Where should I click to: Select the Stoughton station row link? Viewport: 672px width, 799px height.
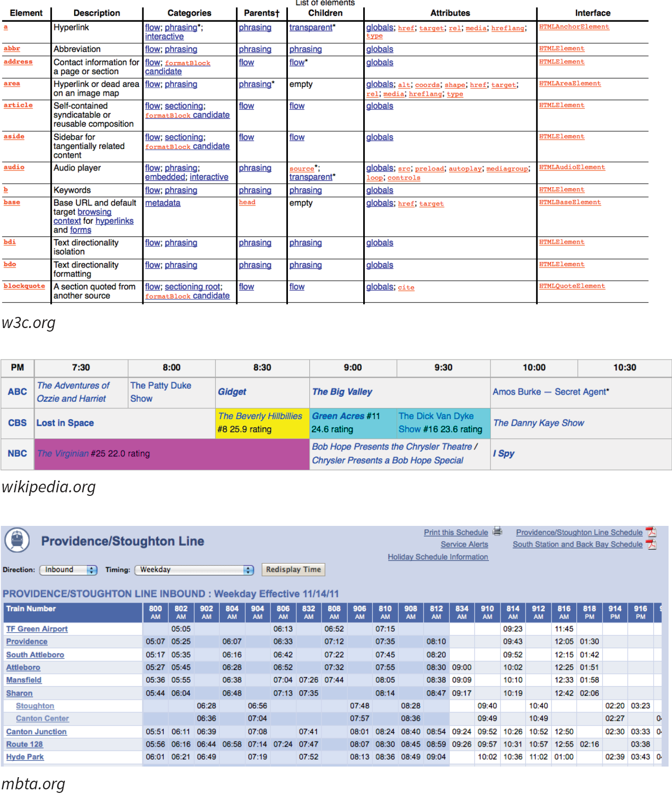(x=35, y=706)
